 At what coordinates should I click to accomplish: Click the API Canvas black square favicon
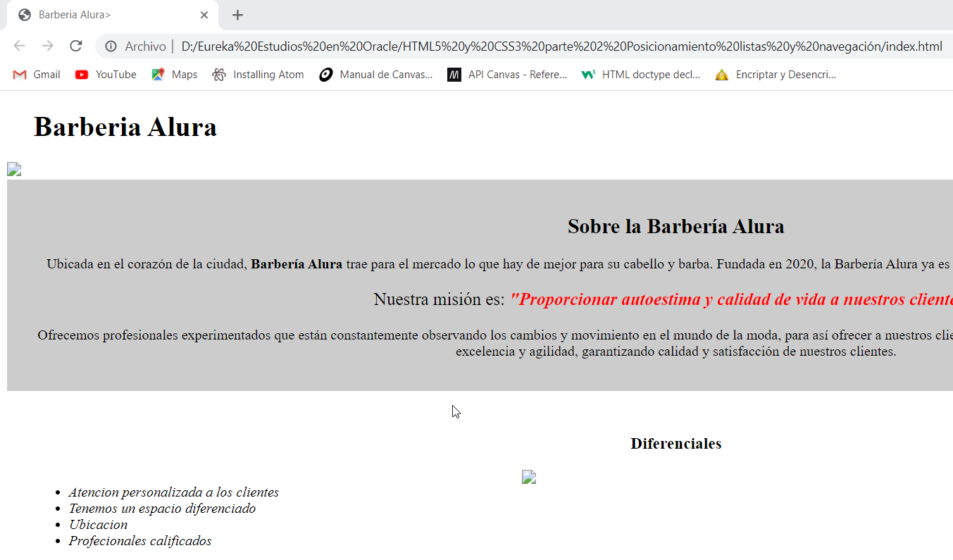click(454, 75)
